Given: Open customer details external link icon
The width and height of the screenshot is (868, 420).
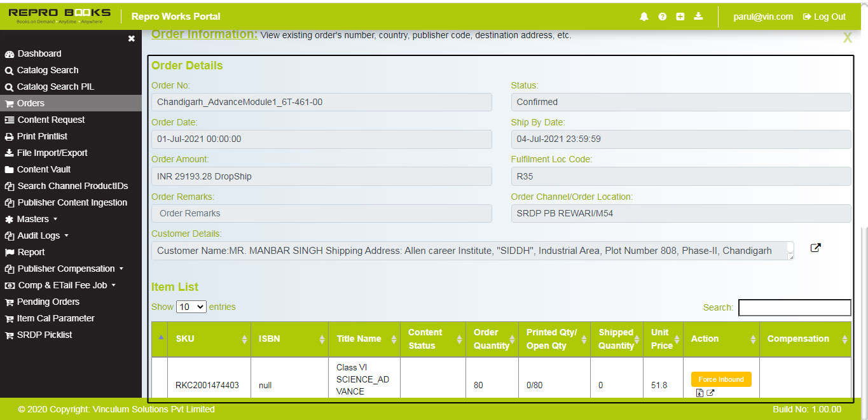Looking at the screenshot, I should tap(815, 248).
